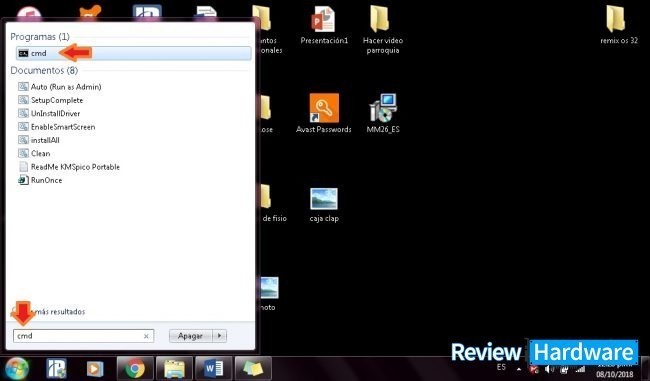The height and width of the screenshot is (381, 650).
Task: Open Microsoft Word from taskbar
Action: pos(214,368)
